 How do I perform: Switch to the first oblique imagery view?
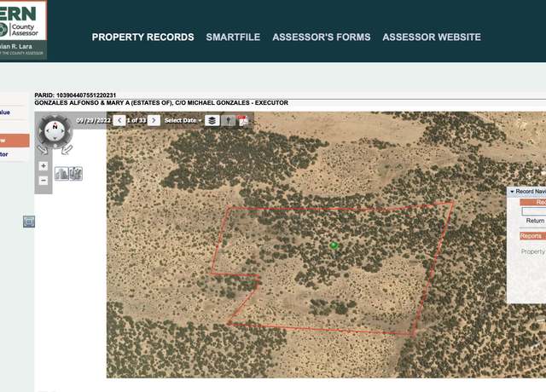61,174
